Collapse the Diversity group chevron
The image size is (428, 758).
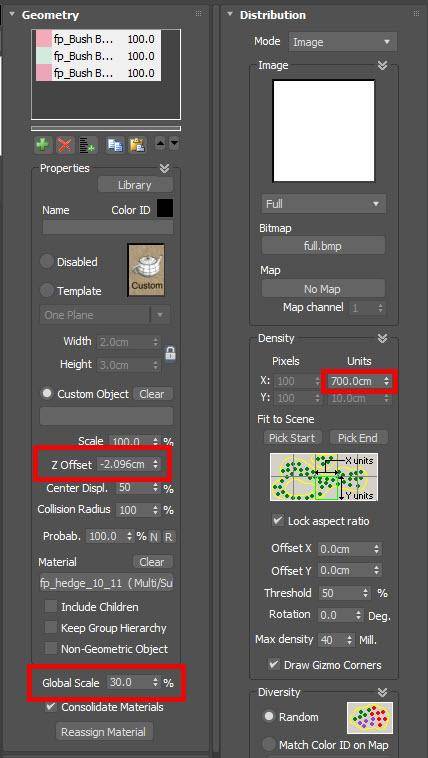click(383, 692)
